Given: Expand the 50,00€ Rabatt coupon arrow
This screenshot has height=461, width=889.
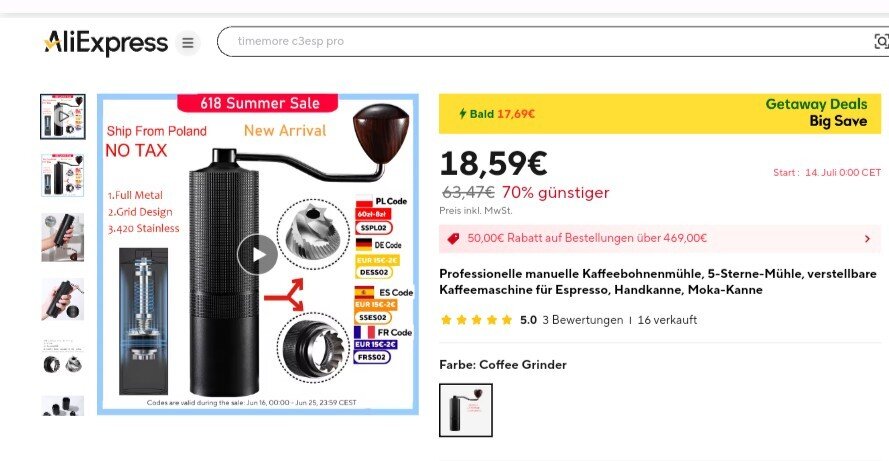Looking at the screenshot, I should (x=867, y=239).
